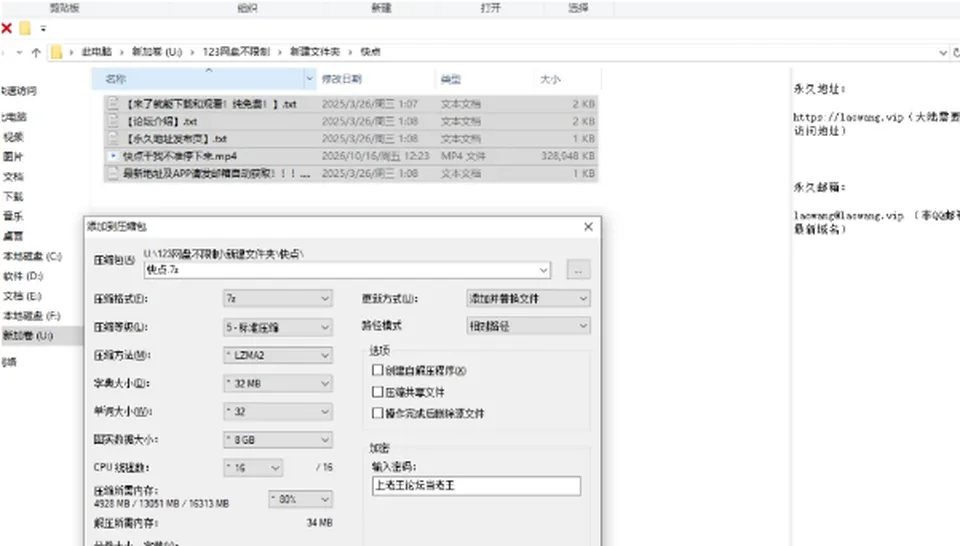Select 音乐 in the navigation pane

tap(13, 216)
